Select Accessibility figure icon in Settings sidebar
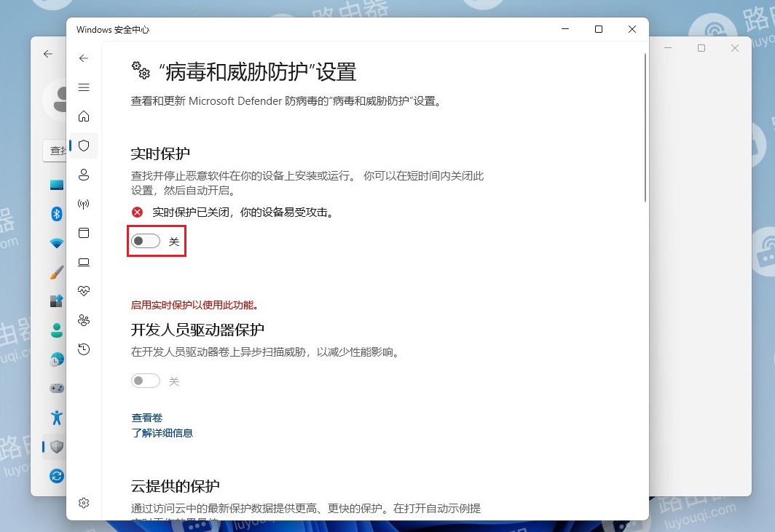Screen dimensions: 775x532 [x=56, y=418]
